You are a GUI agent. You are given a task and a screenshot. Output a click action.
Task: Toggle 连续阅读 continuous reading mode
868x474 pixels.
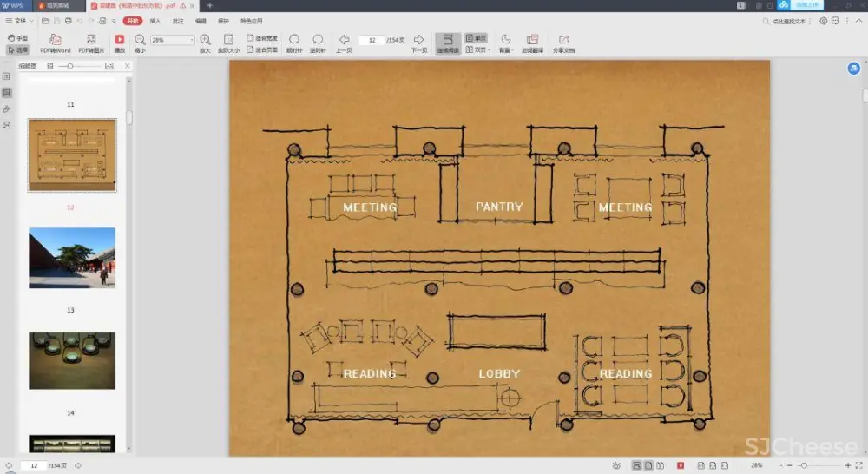[x=448, y=40]
